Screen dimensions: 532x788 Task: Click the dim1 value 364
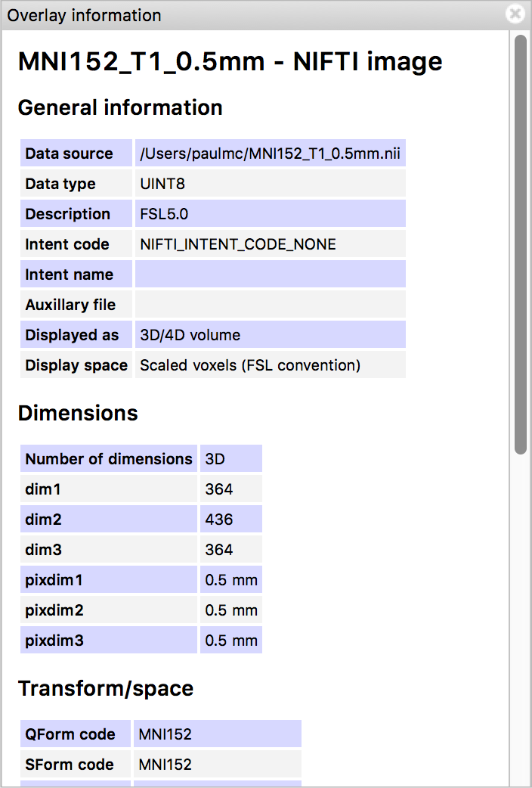coord(219,489)
